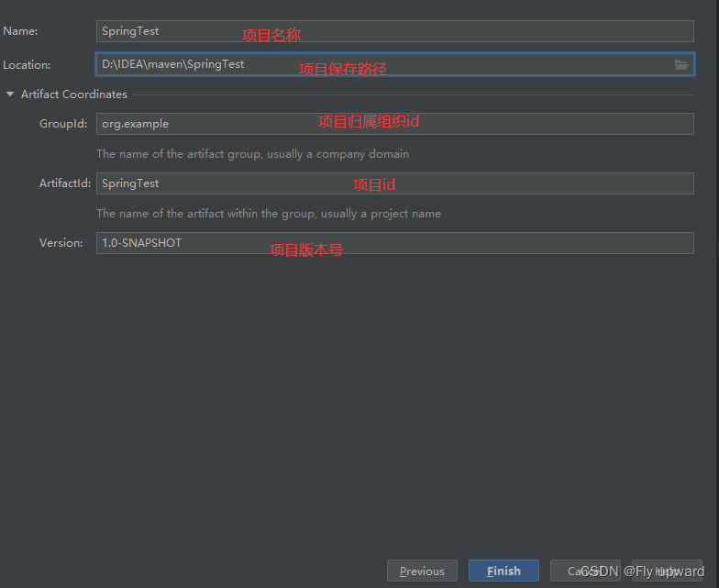Focus the Location path text field

click(x=383, y=65)
